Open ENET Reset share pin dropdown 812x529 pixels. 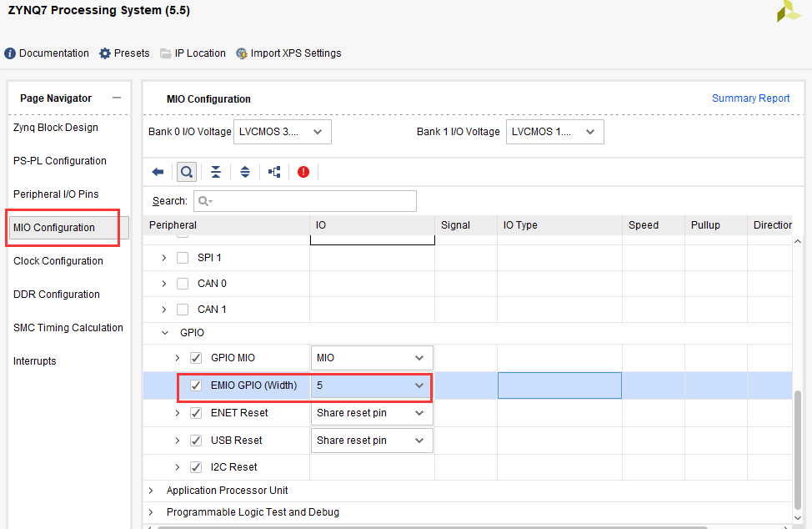tap(372, 413)
